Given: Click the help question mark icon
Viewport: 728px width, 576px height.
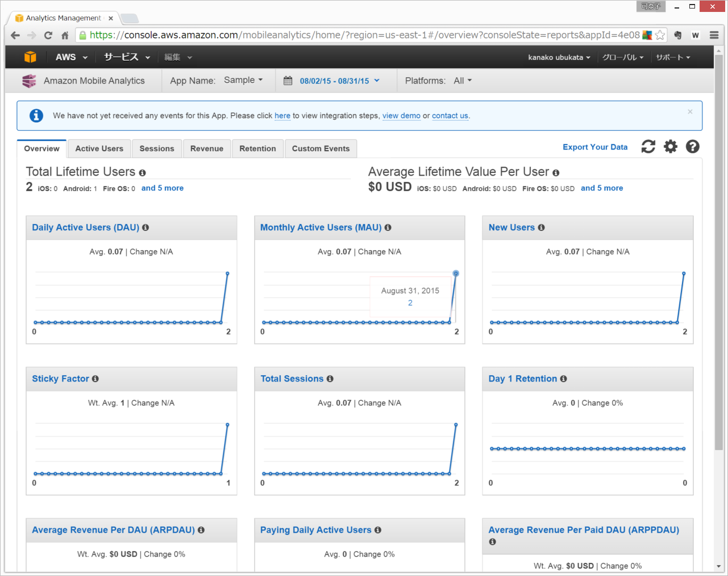Looking at the screenshot, I should [x=692, y=147].
